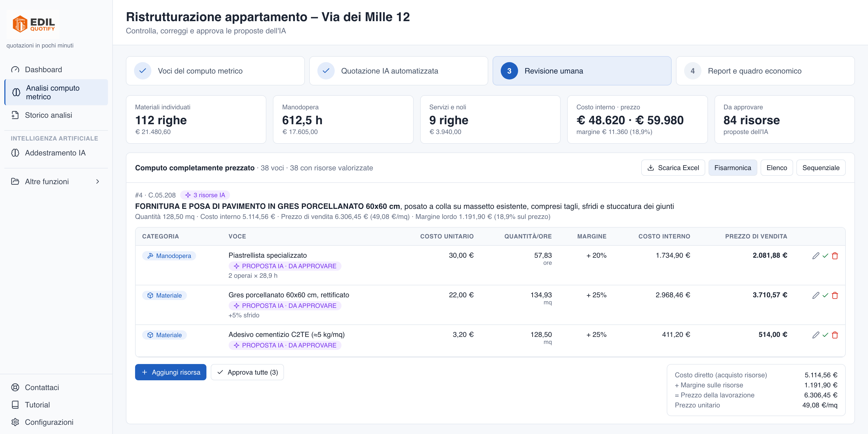Approve the Piastrellista specializzato row checkmark
The image size is (868, 434).
point(825,256)
